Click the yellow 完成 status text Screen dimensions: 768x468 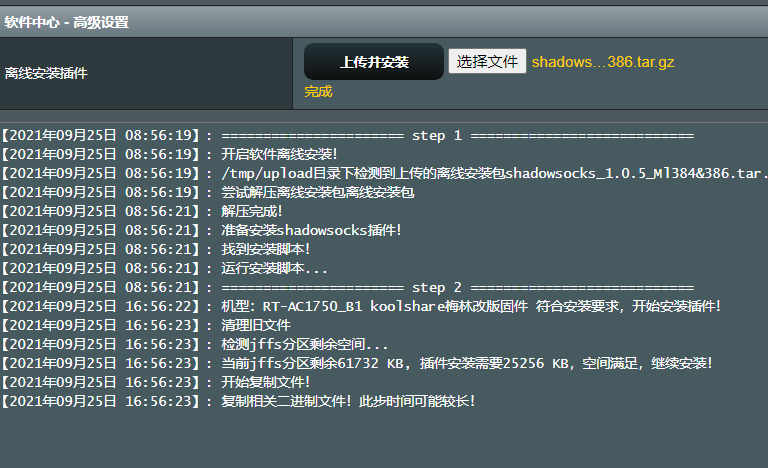(x=318, y=92)
